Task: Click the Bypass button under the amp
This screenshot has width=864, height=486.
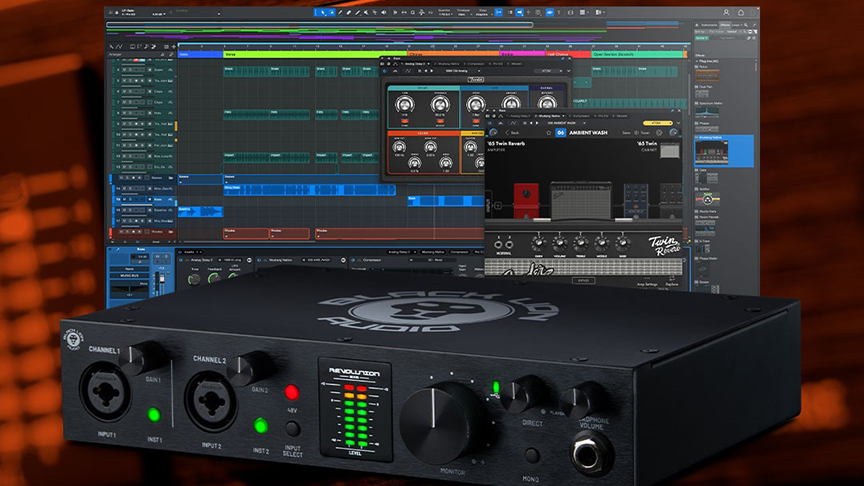Action: click(x=584, y=280)
